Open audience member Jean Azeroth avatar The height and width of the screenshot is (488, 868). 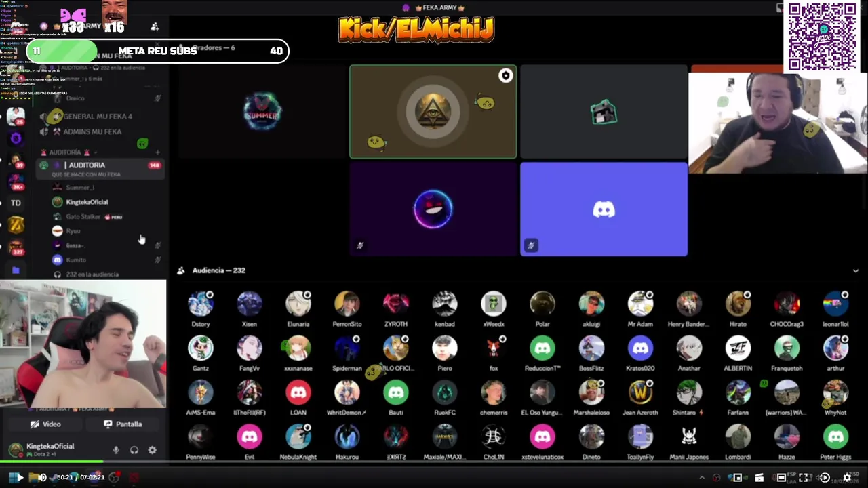click(x=640, y=392)
